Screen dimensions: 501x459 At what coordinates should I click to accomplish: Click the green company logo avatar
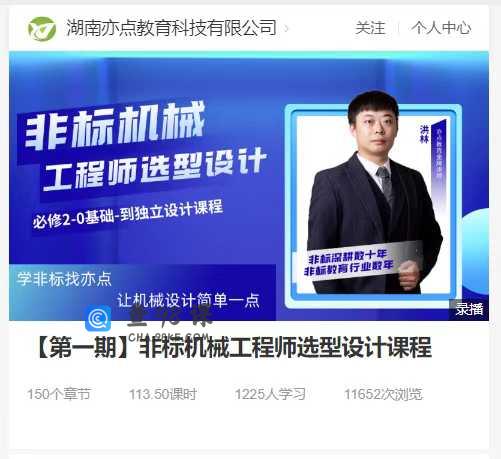click(x=42, y=28)
